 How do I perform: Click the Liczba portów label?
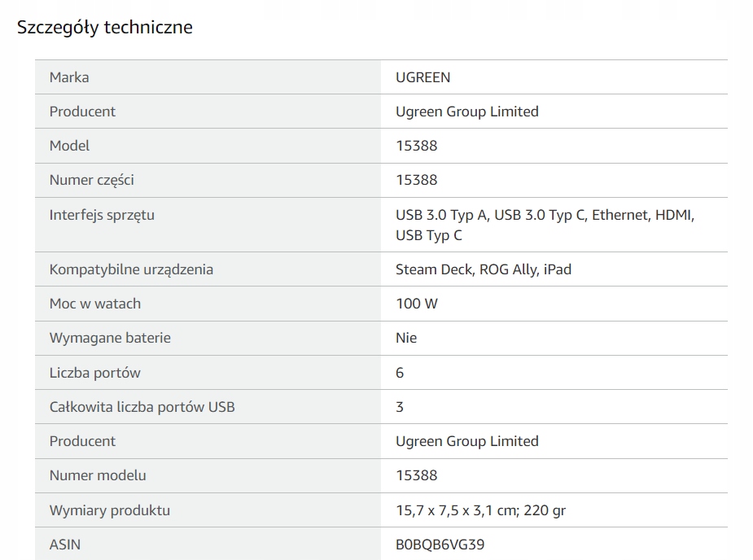click(x=94, y=373)
